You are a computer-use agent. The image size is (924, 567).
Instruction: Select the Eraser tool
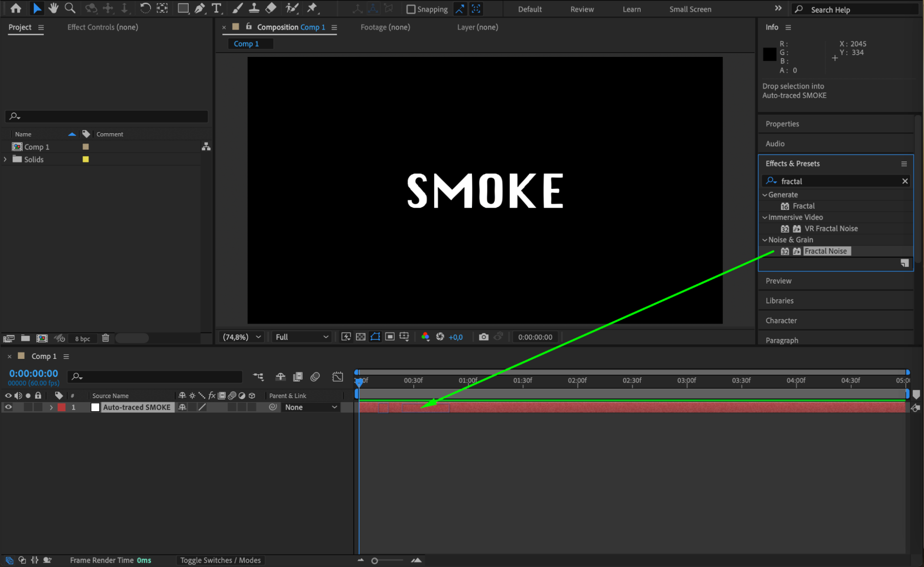click(x=271, y=8)
